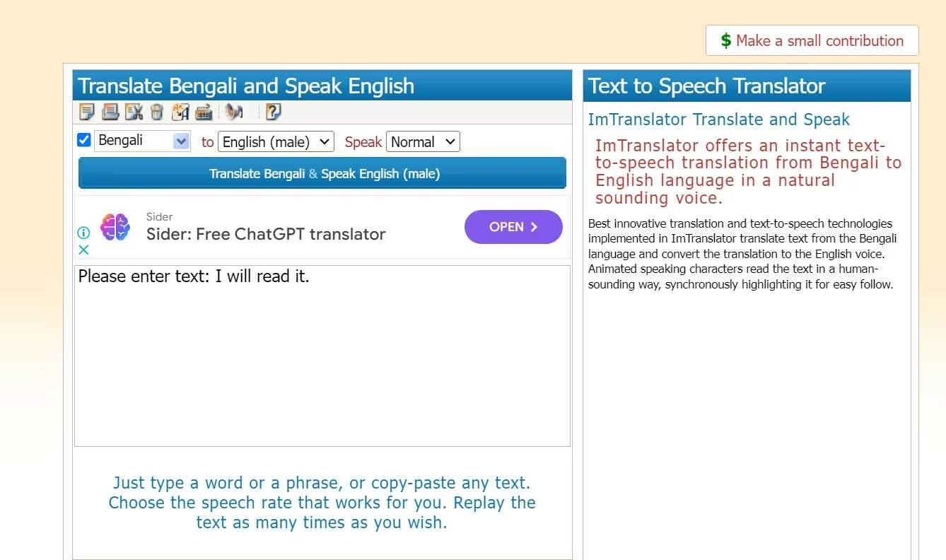This screenshot has width=946, height=560.
Task: Click the speak megaphone icon
Action: [235, 112]
